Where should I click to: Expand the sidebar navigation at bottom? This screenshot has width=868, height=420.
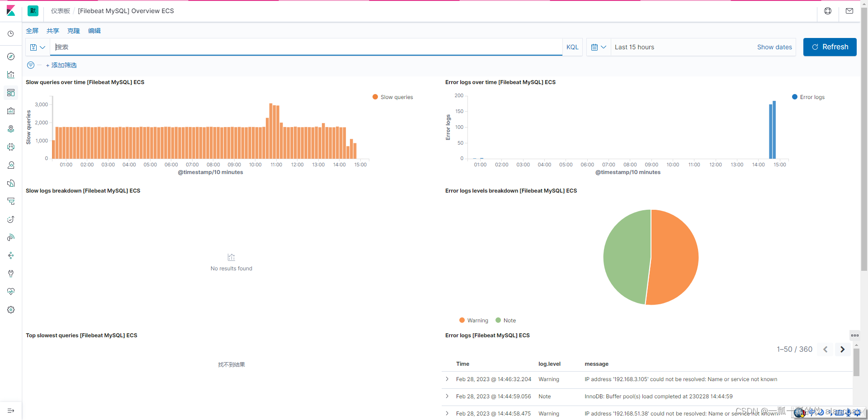11,411
